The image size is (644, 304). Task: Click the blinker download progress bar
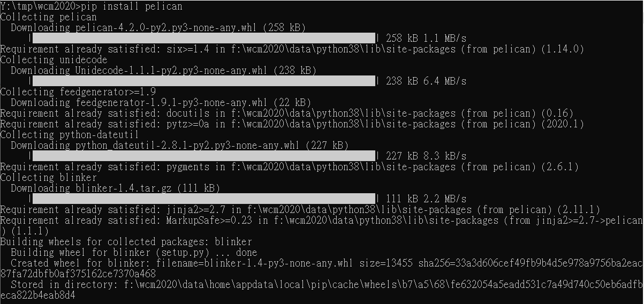pos(204,199)
